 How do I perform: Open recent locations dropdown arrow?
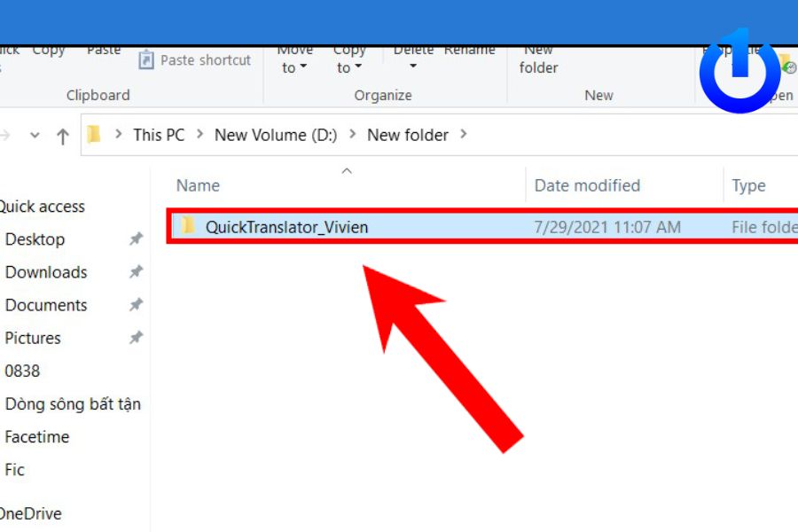[x=35, y=136]
